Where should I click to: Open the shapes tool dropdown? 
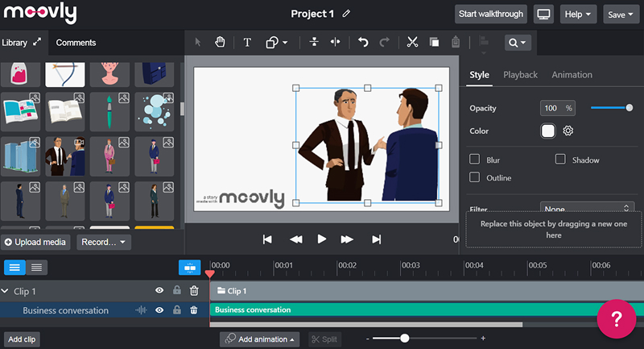coord(276,43)
